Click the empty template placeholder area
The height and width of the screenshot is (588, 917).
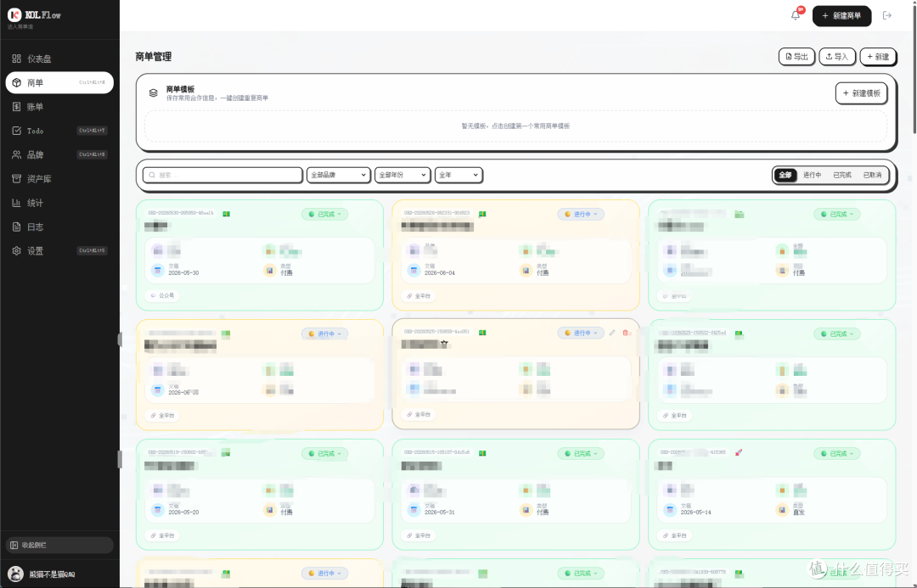(515, 126)
